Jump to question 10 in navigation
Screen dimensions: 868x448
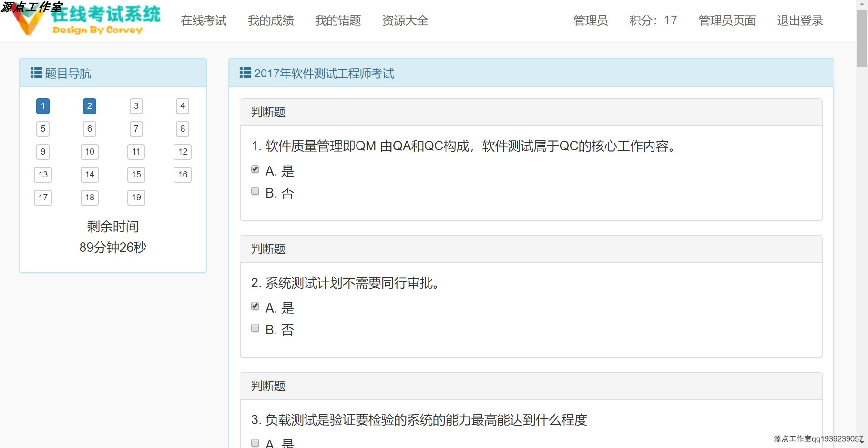pyautogui.click(x=89, y=152)
